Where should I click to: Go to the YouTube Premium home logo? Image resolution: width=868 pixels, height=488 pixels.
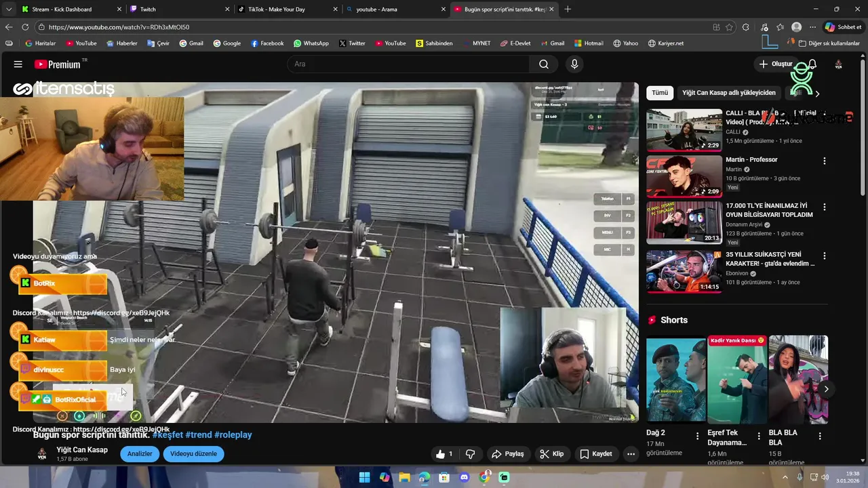[58, 64]
